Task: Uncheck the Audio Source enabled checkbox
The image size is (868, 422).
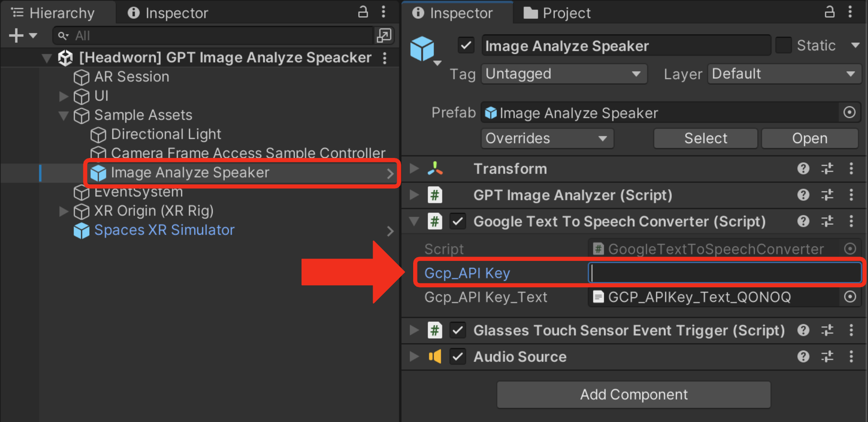Action: point(458,357)
